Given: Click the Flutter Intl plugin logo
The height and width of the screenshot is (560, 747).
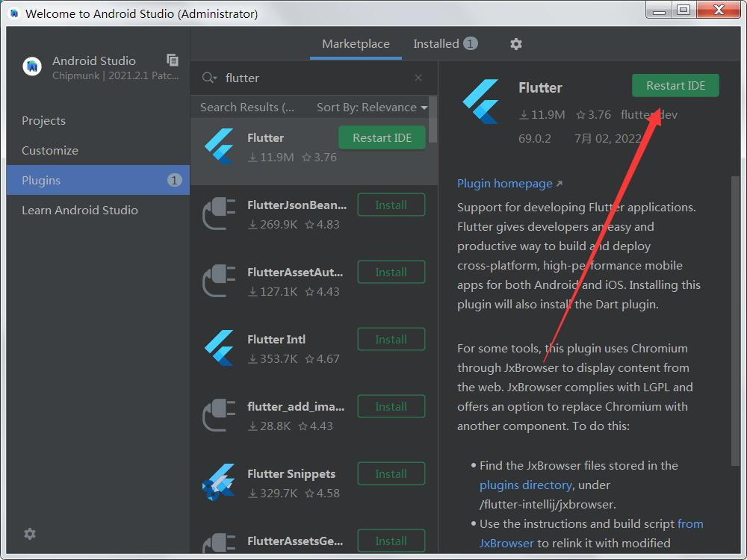Looking at the screenshot, I should [219, 348].
